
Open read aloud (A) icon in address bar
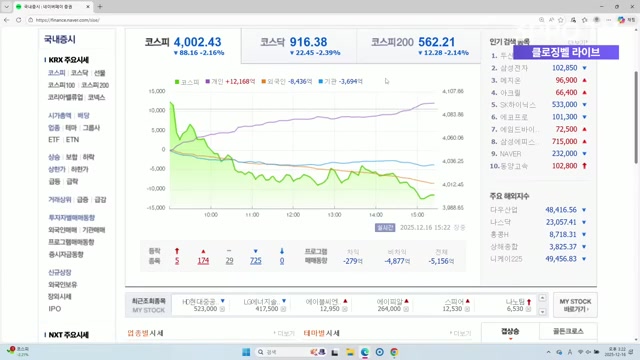point(551,20)
